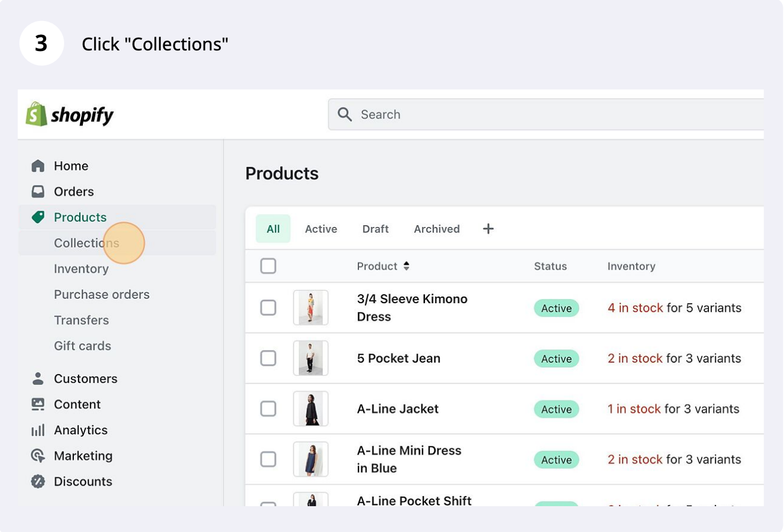The image size is (784, 532).
Task: Click the search magnifier icon
Action: (345, 114)
